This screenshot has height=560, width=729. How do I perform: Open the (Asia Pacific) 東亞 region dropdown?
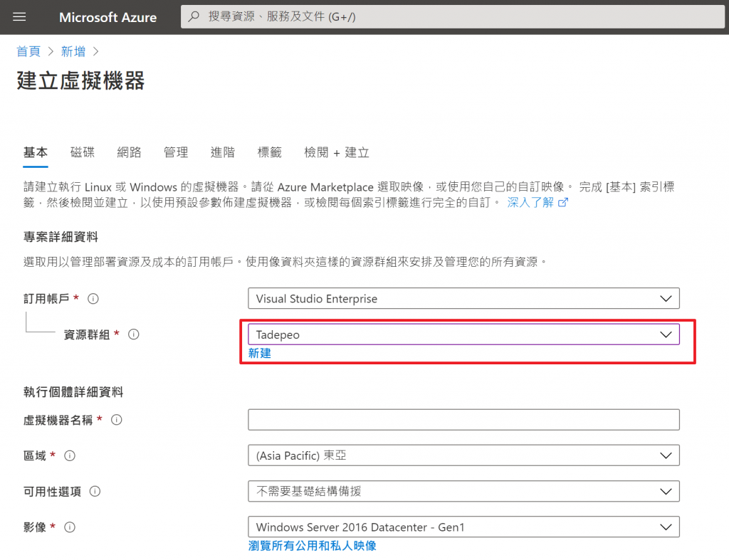(463, 455)
